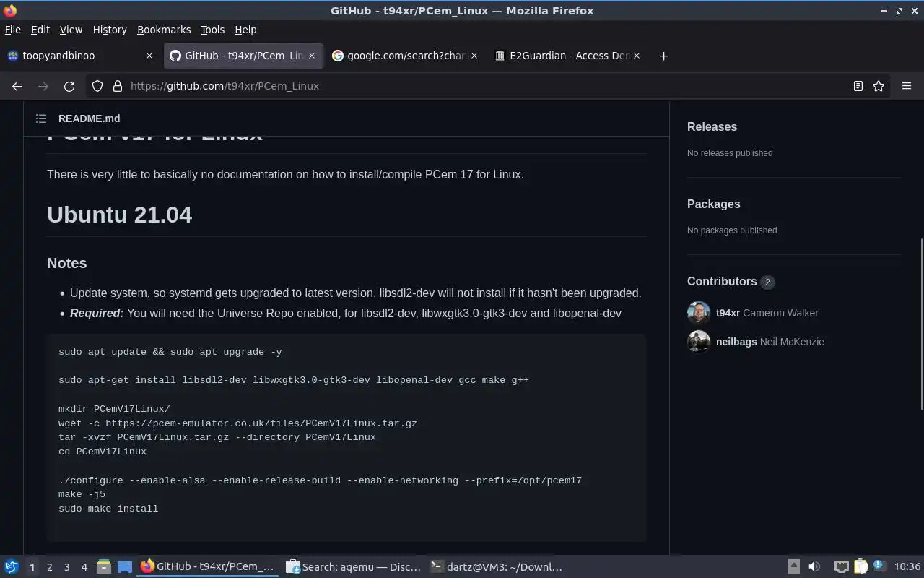Image resolution: width=924 pixels, height=578 pixels.
Task: Click neilbags contributor avatar
Action: [699, 342]
